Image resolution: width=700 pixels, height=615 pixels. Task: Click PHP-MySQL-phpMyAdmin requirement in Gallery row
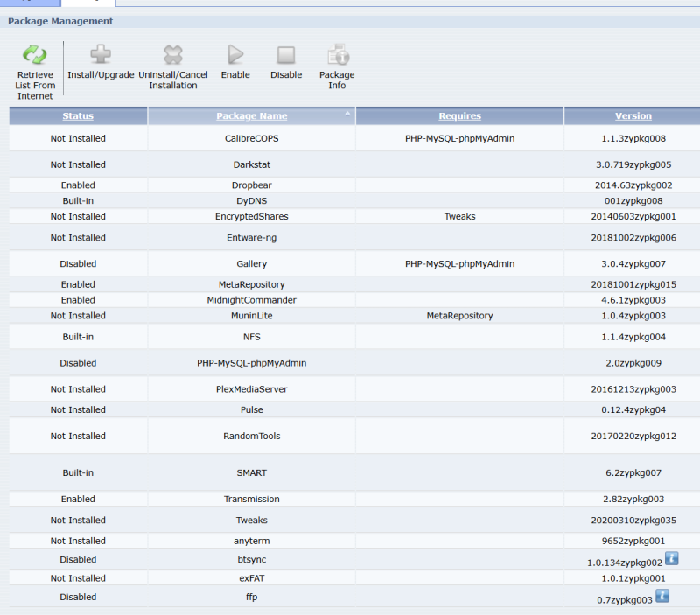[x=460, y=264]
